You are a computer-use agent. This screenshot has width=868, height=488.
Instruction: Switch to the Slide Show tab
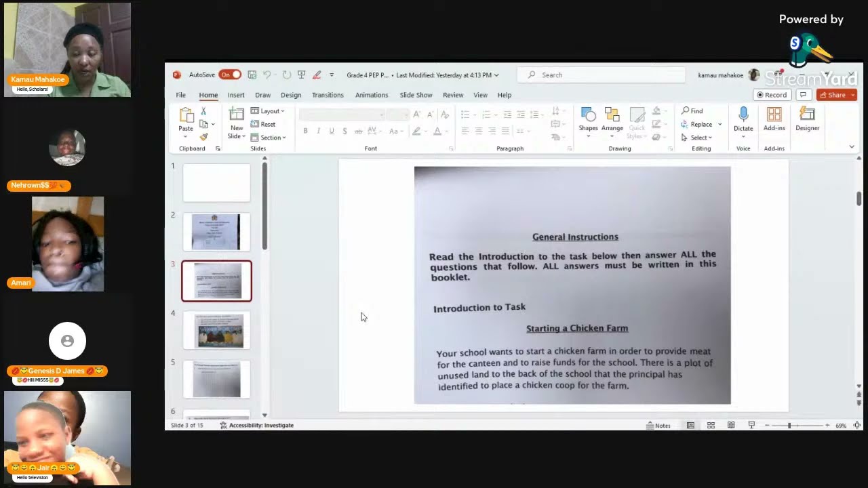coord(416,95)
